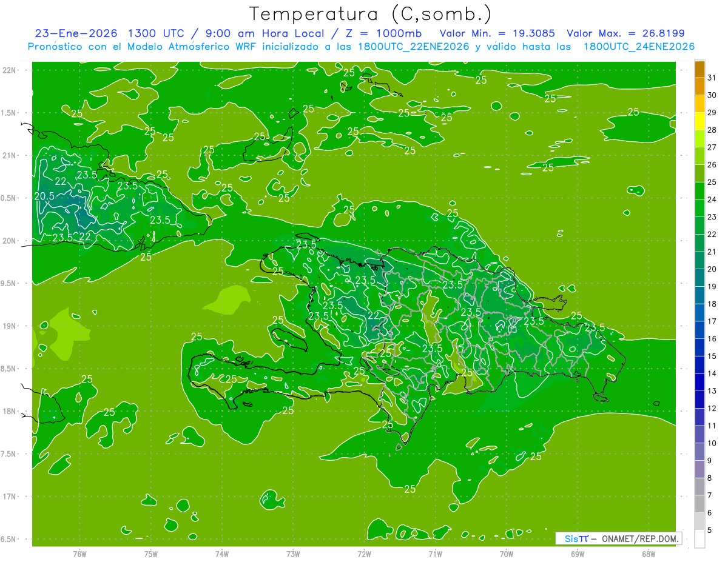The height and width of the screenshot is (562, 728).
Task: Click the "68W" longitude axis label
Action: tap(649, 554)
